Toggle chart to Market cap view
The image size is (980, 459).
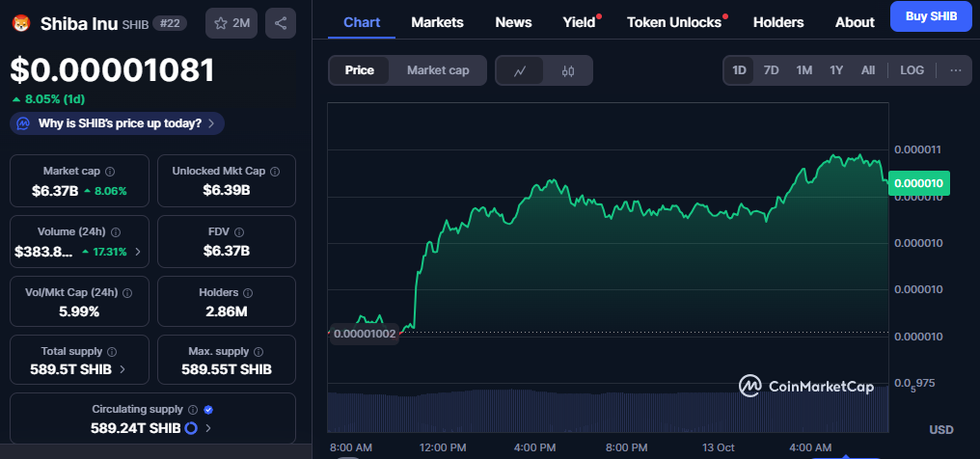(x=437, y=70)
